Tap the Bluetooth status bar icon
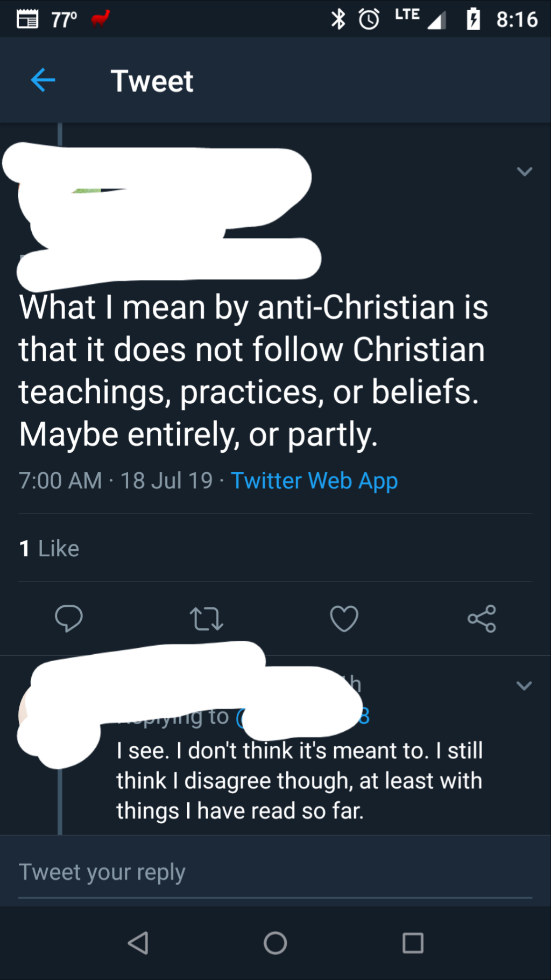 [338, 19]
